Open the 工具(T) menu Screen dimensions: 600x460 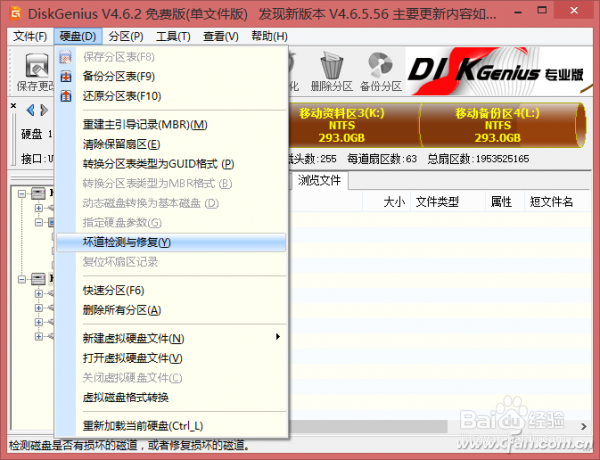point(173,36)
